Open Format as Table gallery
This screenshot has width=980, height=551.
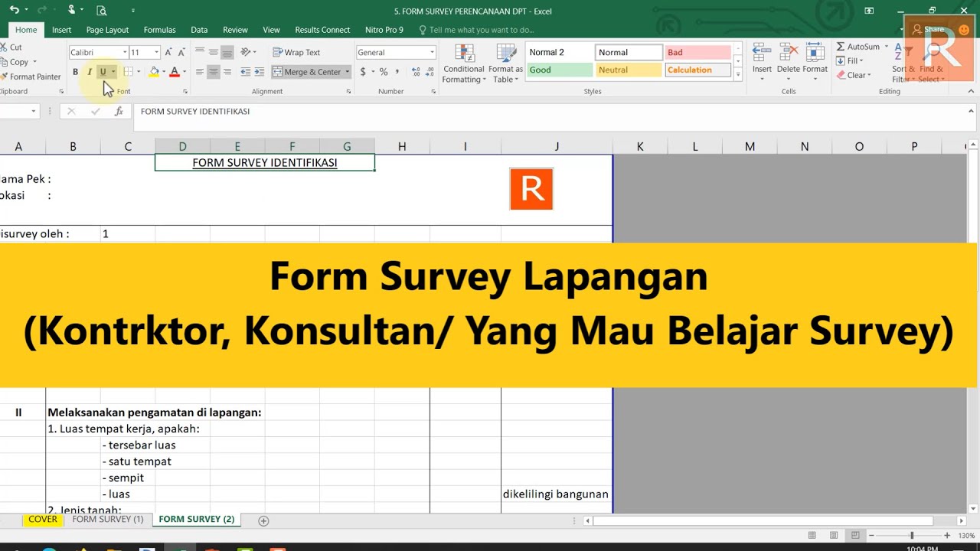[505, 64]
